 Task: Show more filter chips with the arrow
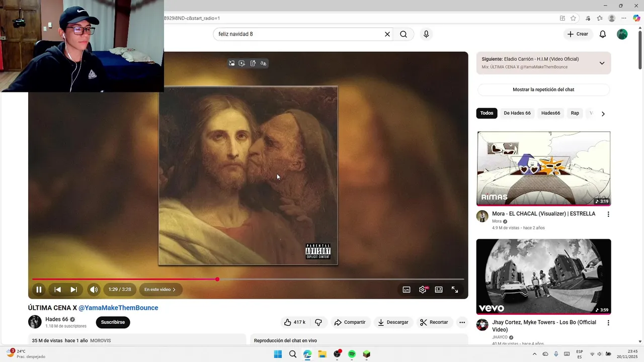click(603, 114)
